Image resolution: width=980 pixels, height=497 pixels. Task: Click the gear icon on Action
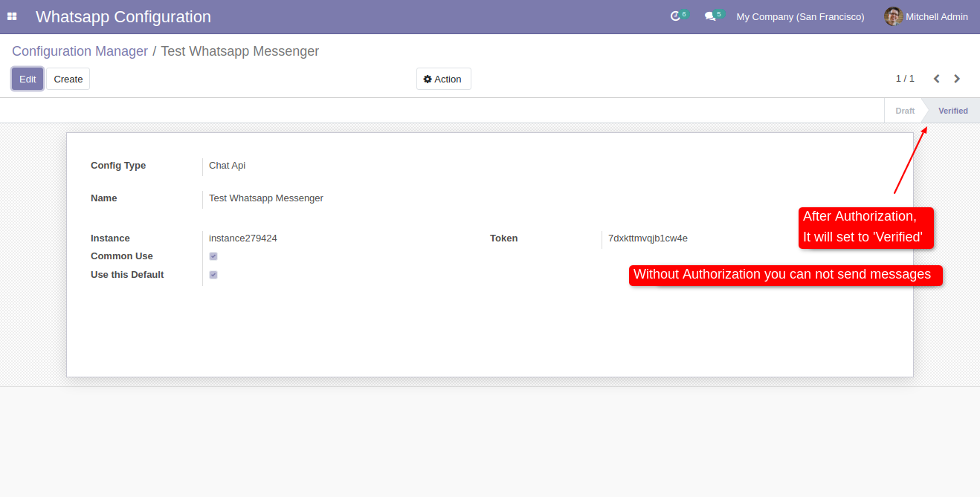pyautogui.click(x=428, y=79)
